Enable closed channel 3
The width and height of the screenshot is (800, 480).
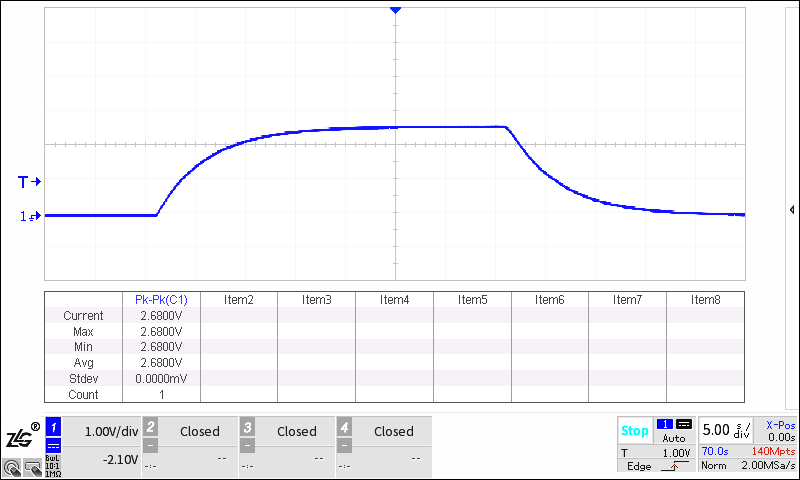pos(247,427)
